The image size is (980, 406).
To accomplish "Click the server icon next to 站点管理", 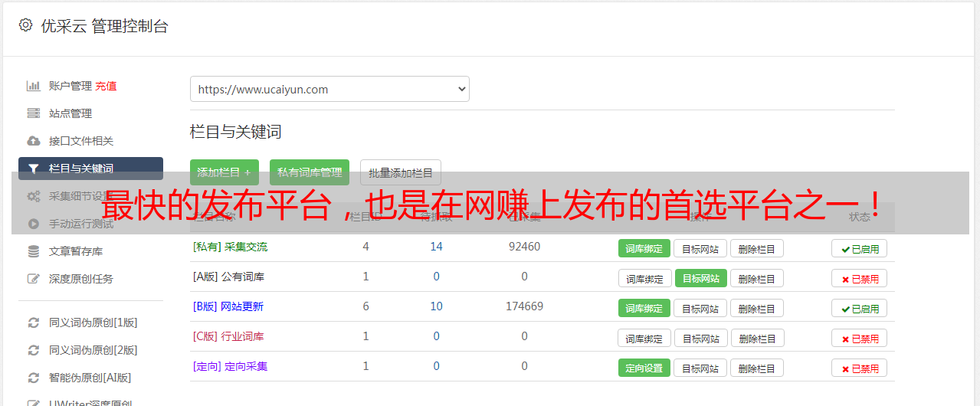I will (33, 113).
